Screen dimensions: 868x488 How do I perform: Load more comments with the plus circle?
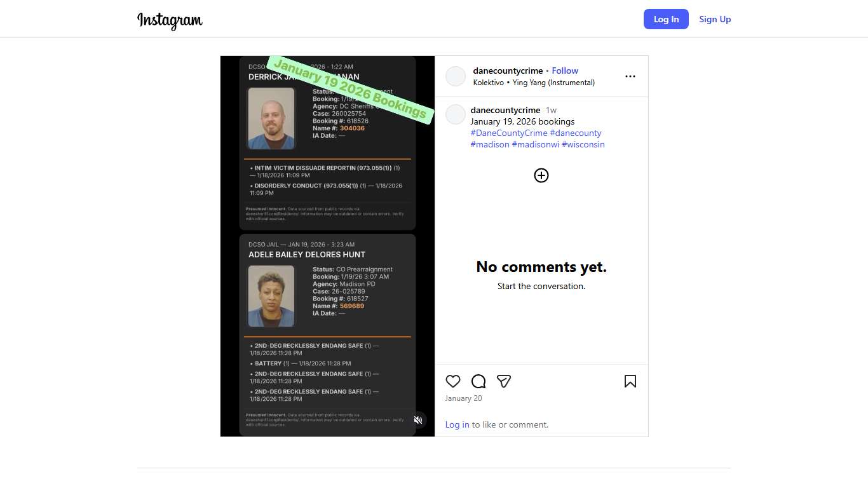(541, 175)
